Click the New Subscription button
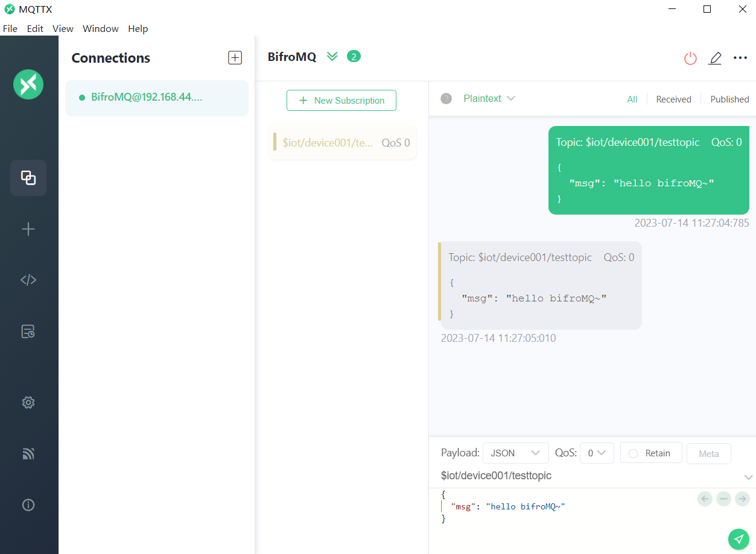This screenshot has width=756, height=554. point(341,100)
